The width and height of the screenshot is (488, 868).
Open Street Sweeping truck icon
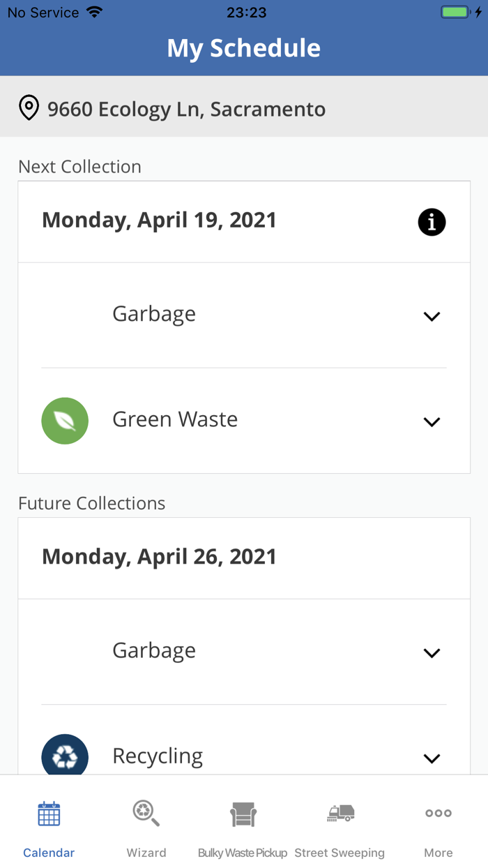pyautogui.click(x=340, y=813)
